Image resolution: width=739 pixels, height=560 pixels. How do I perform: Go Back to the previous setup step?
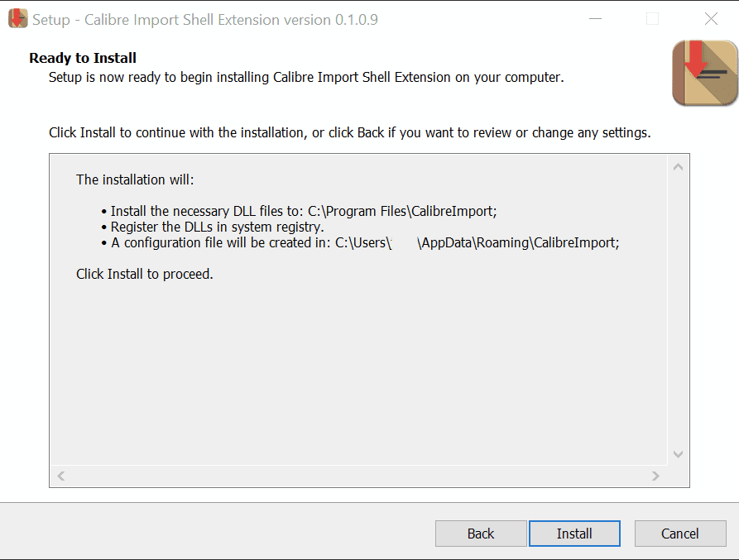(x=481, y=534)
